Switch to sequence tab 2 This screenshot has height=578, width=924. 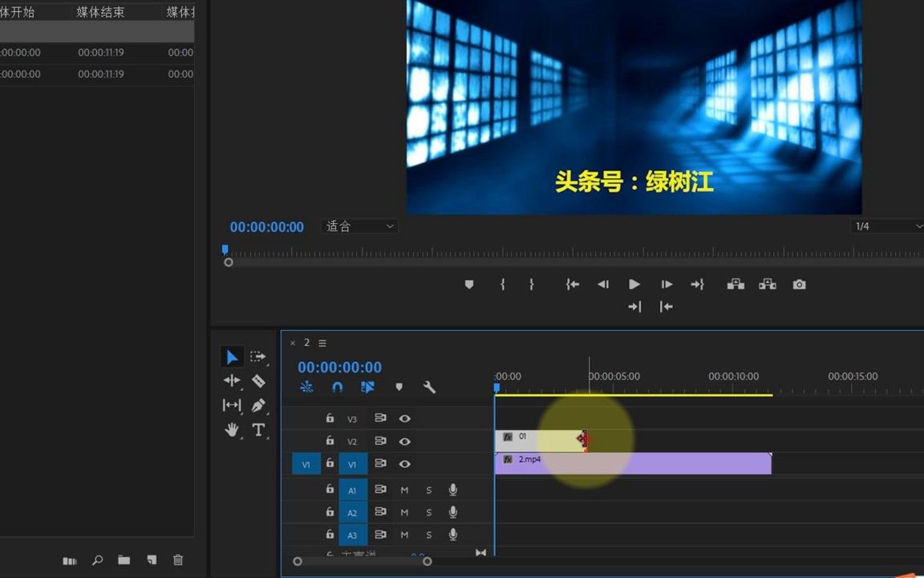tap(306, 343)
